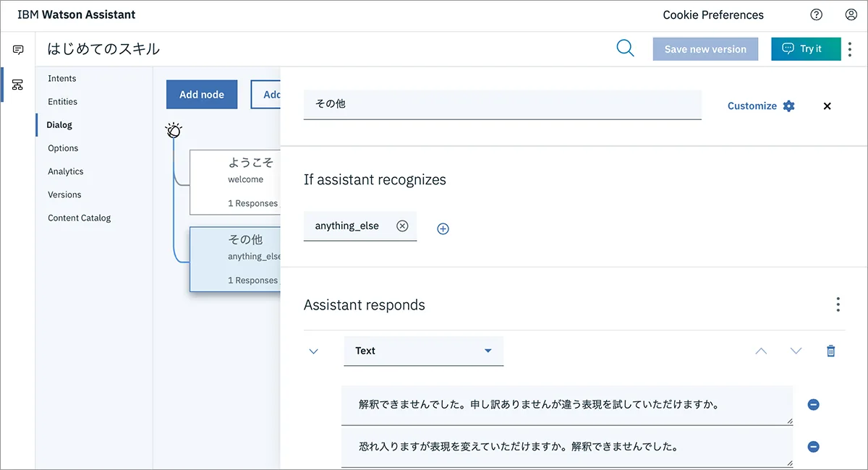Viewport: 868px width, 470px height.
Task: Open the Assistants chat icon in sidebar
Action: (18, 50)
